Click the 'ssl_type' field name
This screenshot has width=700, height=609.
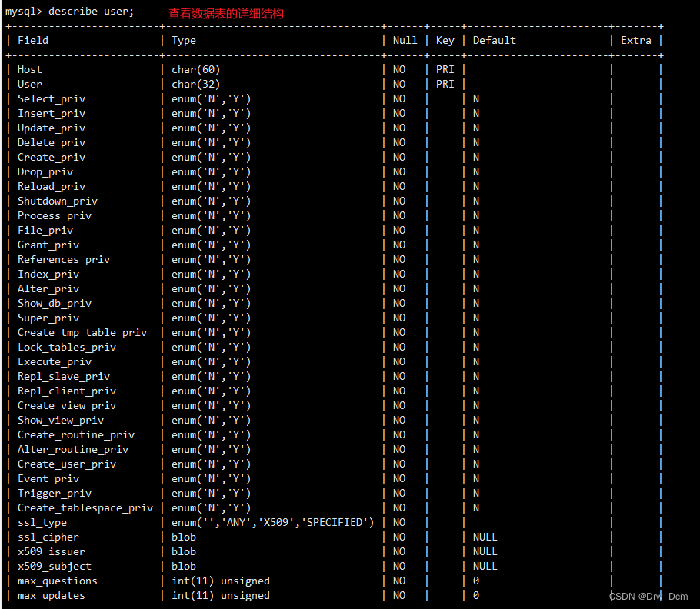tap(42, 523)
